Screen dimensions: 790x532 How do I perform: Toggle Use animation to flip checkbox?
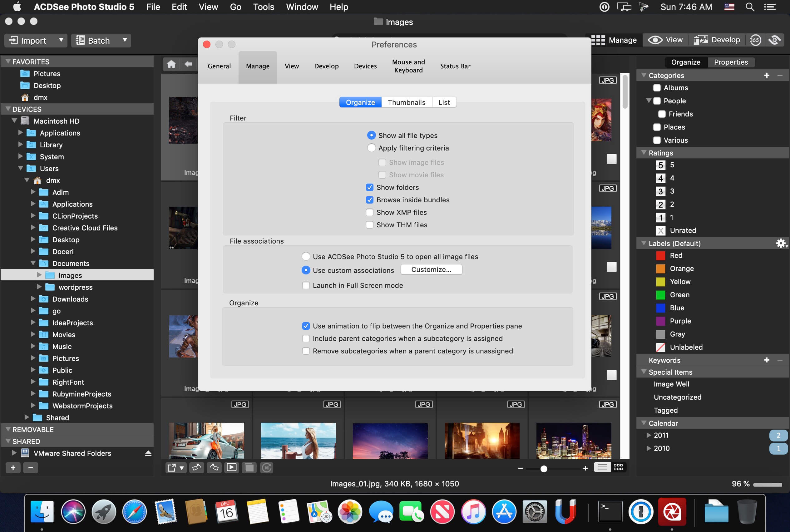click(306, 325)
